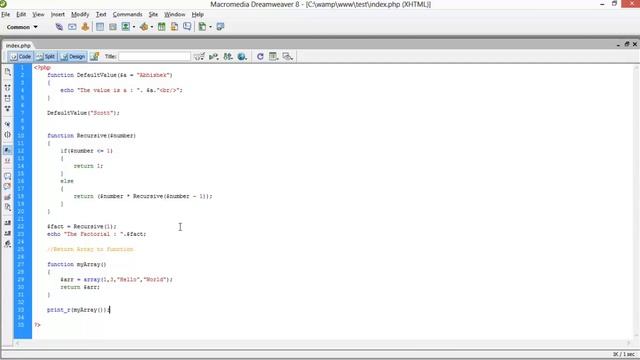640x360 pixels.
Task: Open the Tag Chooser
Action: pyautogui.click(x=220, y=27)
